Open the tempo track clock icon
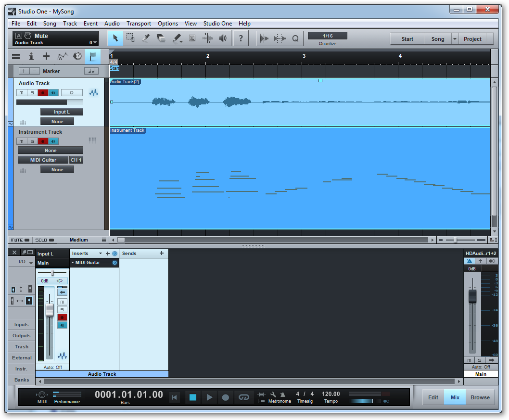This screenshot has height=420, width=509. click(x=77, y=56)
